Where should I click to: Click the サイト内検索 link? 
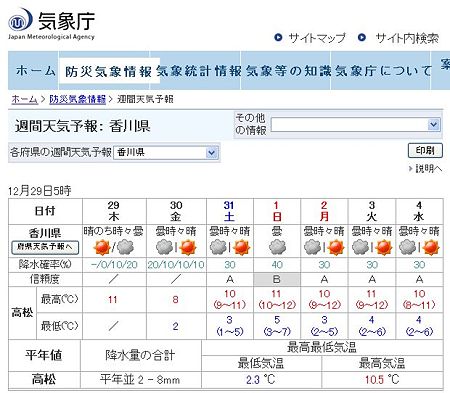407,38
